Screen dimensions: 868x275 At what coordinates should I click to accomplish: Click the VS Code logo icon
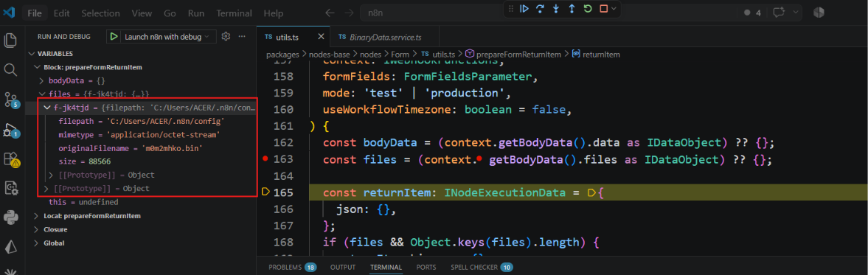8,13
